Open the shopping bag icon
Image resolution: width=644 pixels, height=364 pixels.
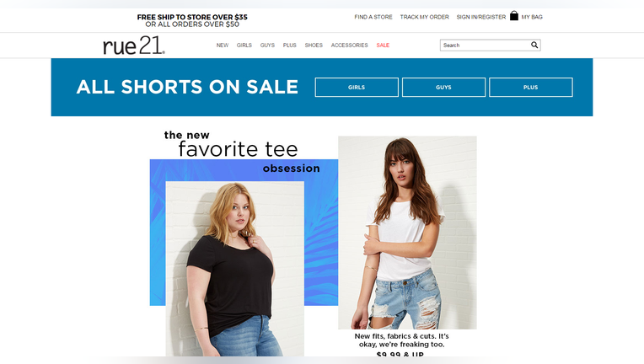[514, 16]
